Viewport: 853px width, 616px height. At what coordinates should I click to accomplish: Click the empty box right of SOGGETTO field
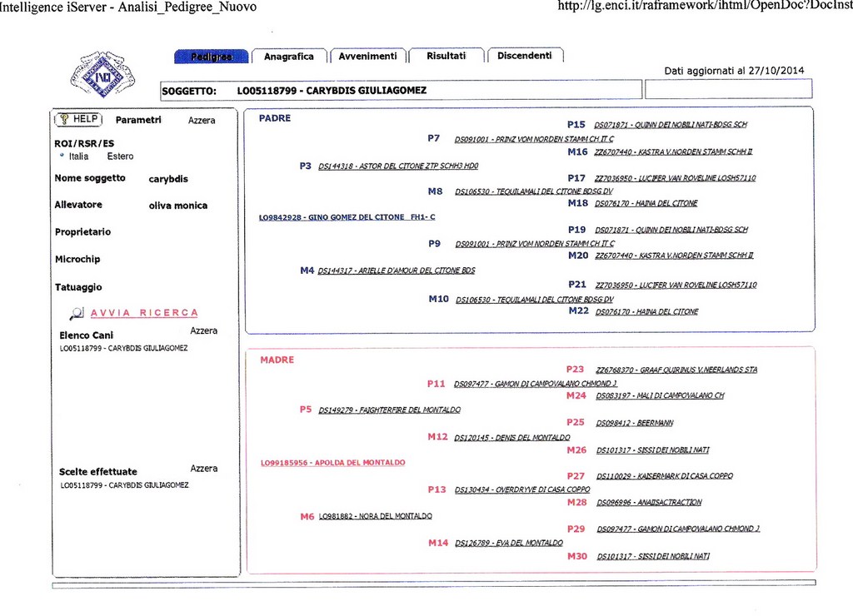pyautogui.click(x=728, y=88)
